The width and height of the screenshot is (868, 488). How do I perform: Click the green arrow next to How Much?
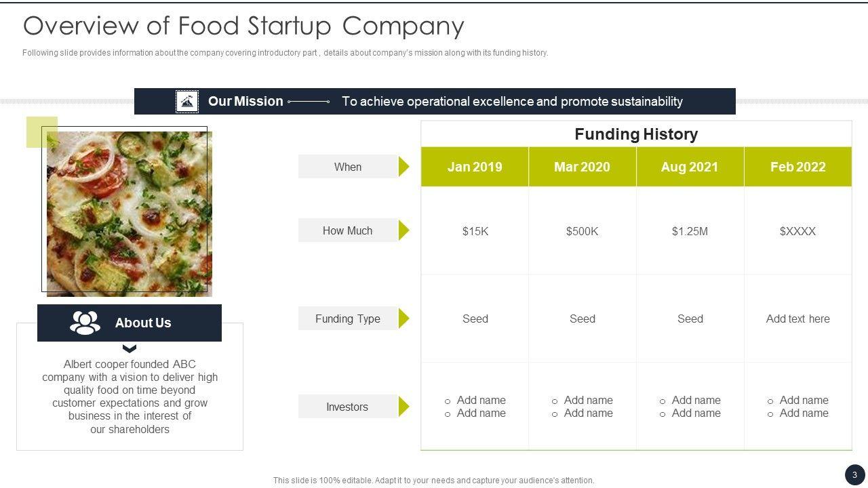[x=403, y=230]
